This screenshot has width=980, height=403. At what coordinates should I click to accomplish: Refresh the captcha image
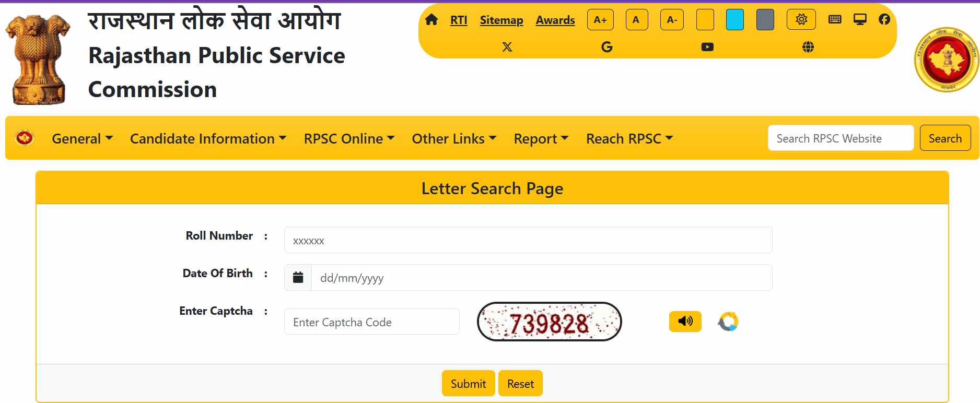pyautogui.click(x=728, y=321)
